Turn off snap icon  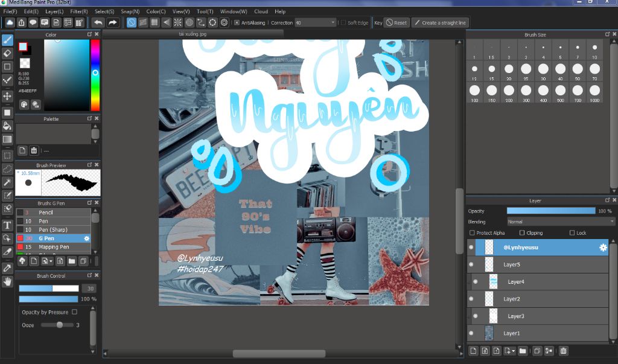click(131, 23)
